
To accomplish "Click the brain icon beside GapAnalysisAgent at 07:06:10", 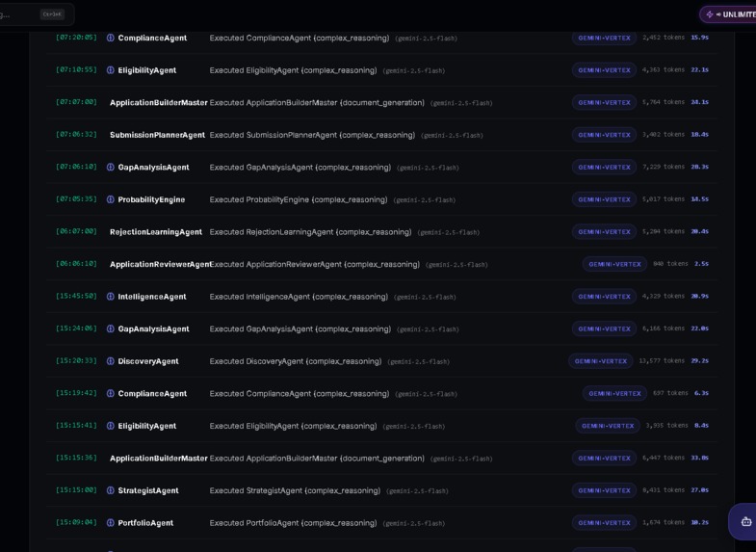I will (111, 167).
